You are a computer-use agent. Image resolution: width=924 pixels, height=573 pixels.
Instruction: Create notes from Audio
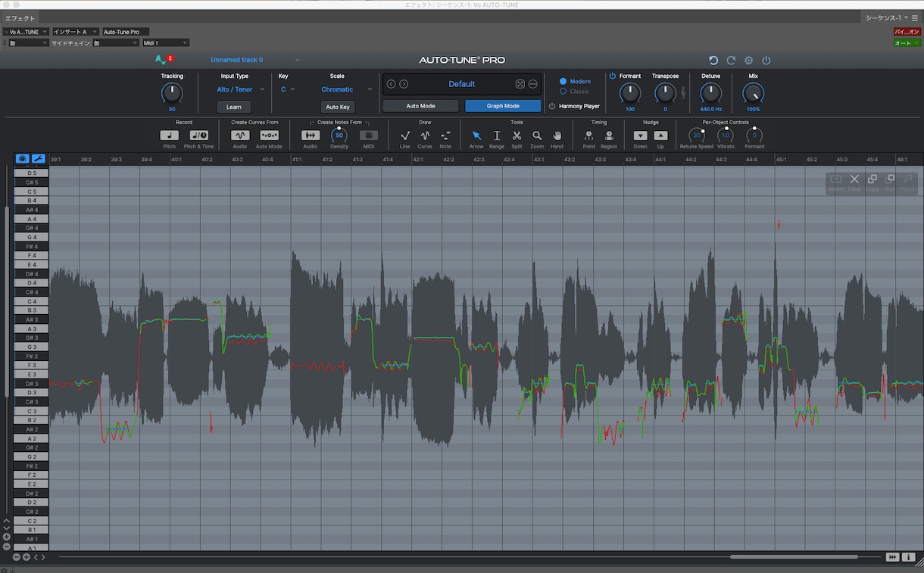[x=311, y=135]
